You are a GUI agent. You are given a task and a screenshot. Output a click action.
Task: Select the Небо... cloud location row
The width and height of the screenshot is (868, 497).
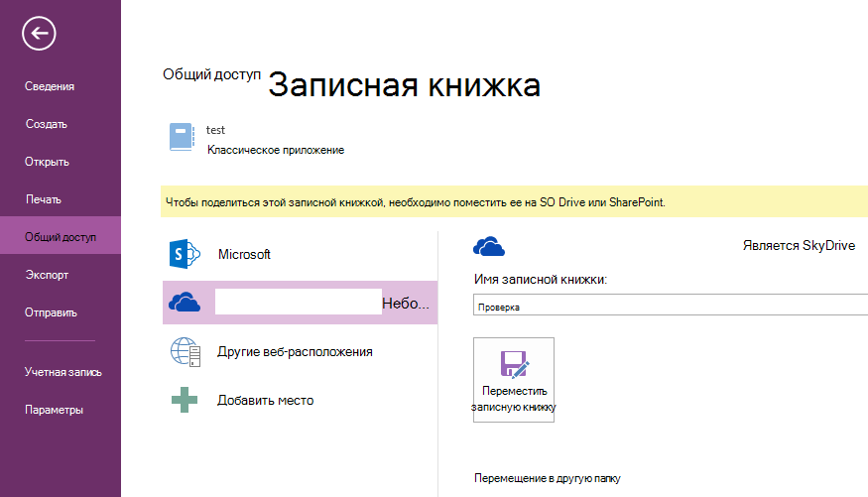coord(300,303)
